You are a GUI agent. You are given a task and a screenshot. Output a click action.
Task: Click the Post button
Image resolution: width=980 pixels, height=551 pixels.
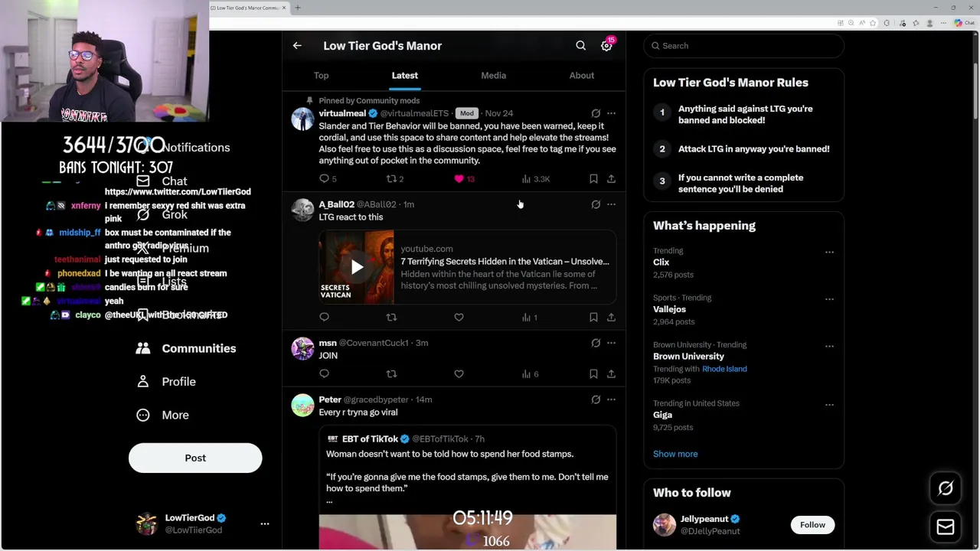(195, 458)
